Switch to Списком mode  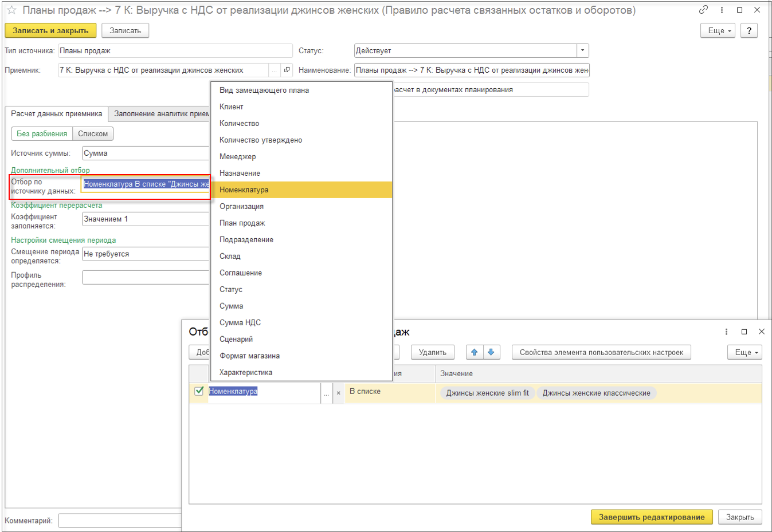[x=93, y=133]
